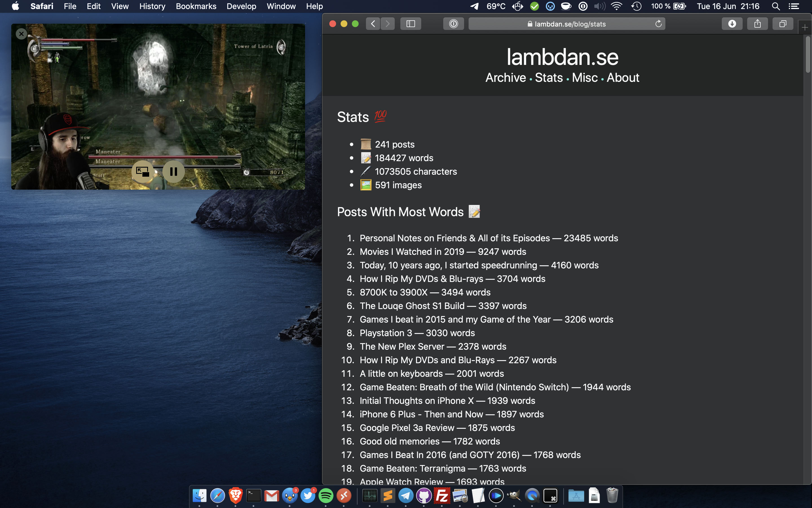Open the File menu
Screen dimensions: 812x508
70,6
